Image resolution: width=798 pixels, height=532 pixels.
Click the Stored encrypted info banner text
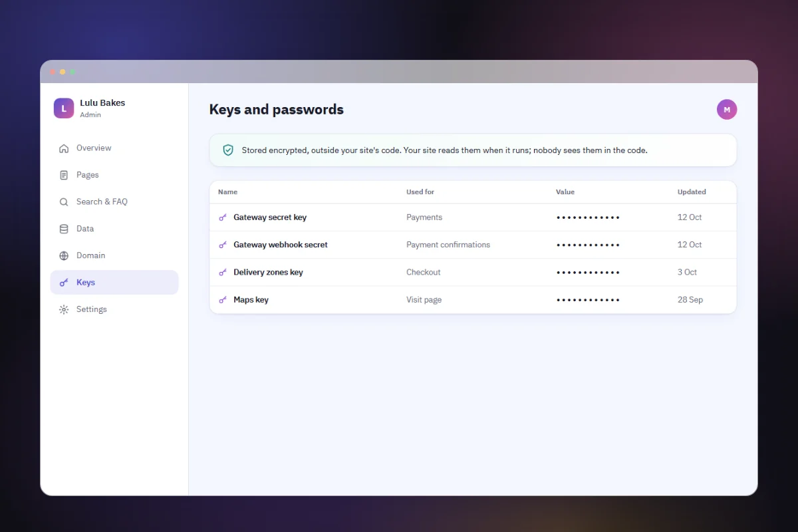(x=444, y=150)
